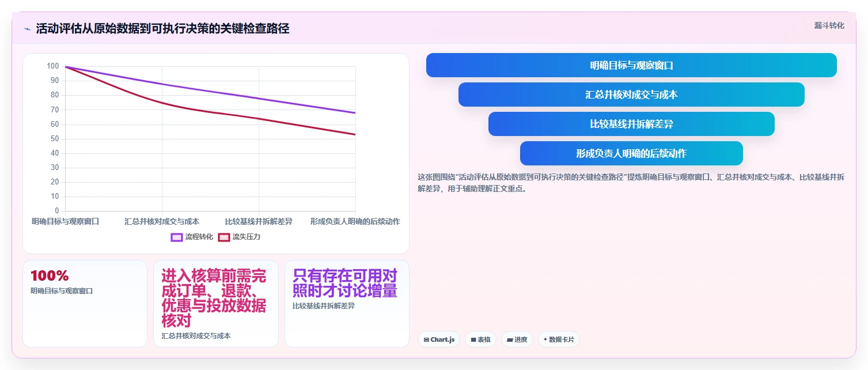The height and width of the screenshot is (370, 868).
Task: Click the purple 流程转化 line end point
Action: pyautogui.click(x=355, y=113)
